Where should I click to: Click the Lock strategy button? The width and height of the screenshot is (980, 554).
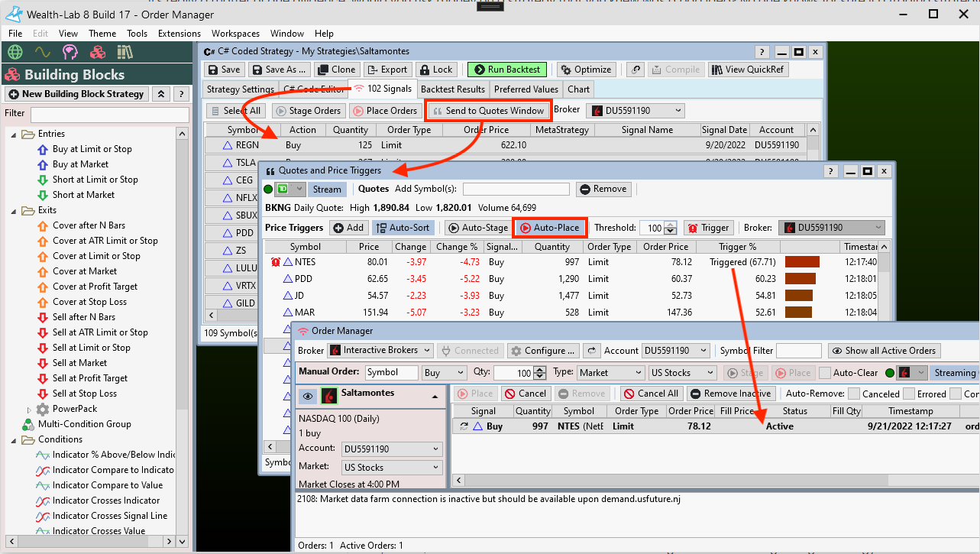[435, 70]
